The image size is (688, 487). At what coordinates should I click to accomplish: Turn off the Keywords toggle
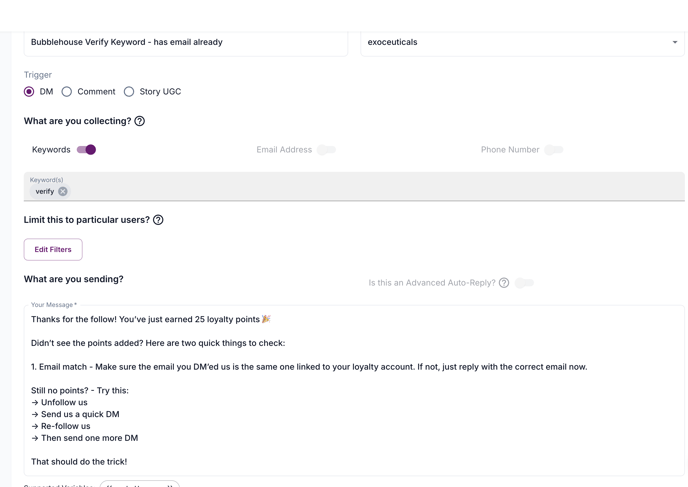(x=86, y=150)
